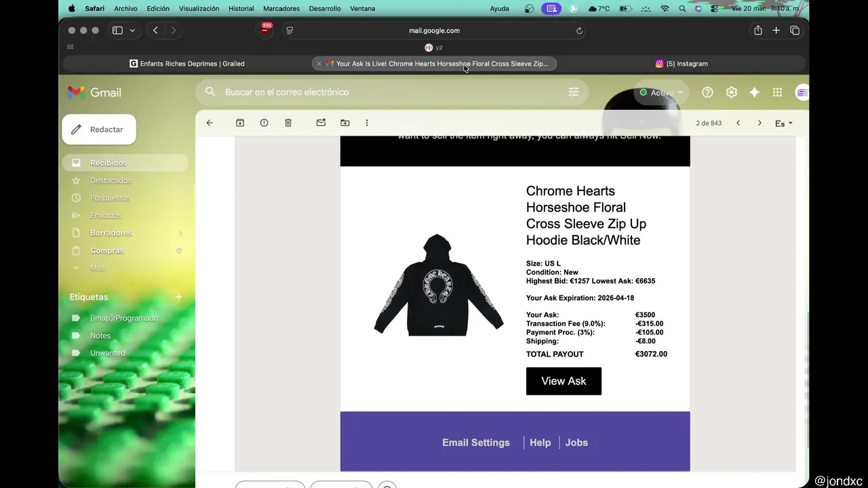Open Jobs link in email footer
The height and width of the screenshot is (488, 868).
coord(576,443)
